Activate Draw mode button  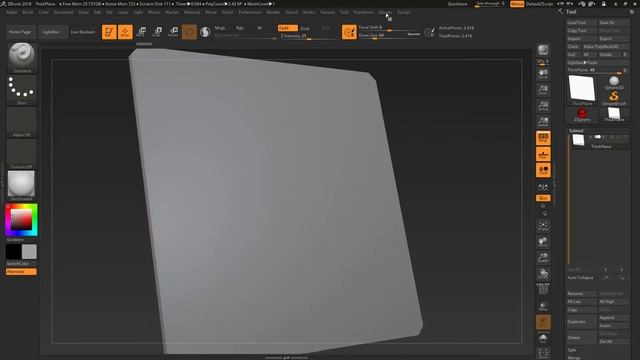pyautogui.click(x=125, y=32)
